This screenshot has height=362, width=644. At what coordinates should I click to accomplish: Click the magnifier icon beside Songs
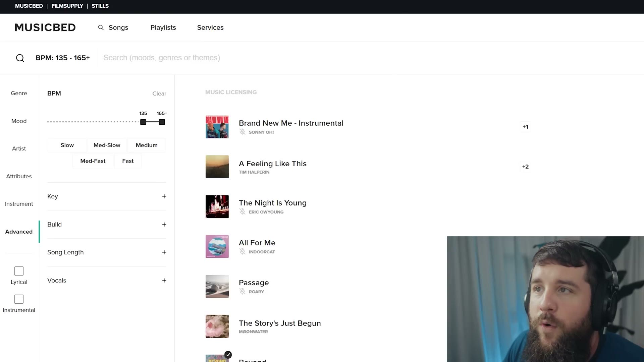tap(101, 27)
